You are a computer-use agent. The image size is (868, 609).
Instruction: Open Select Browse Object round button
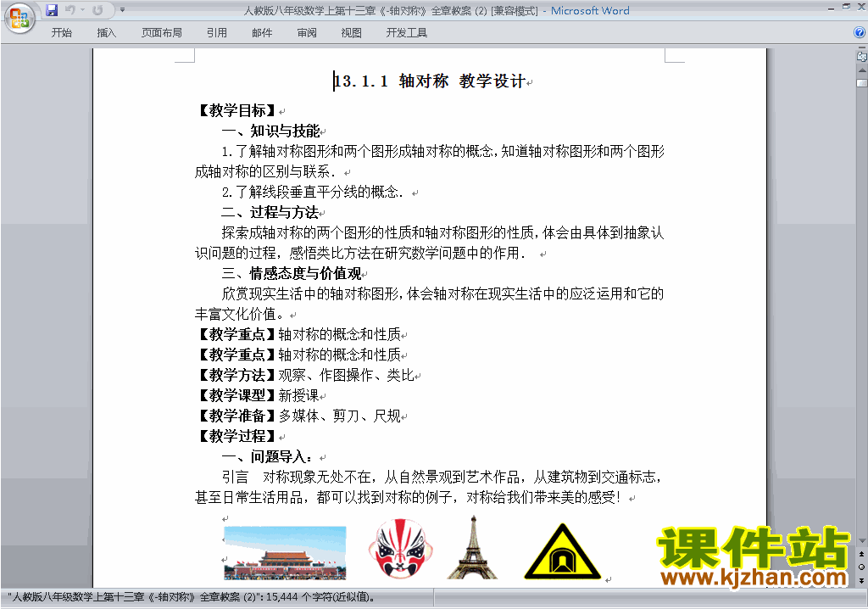861,567
